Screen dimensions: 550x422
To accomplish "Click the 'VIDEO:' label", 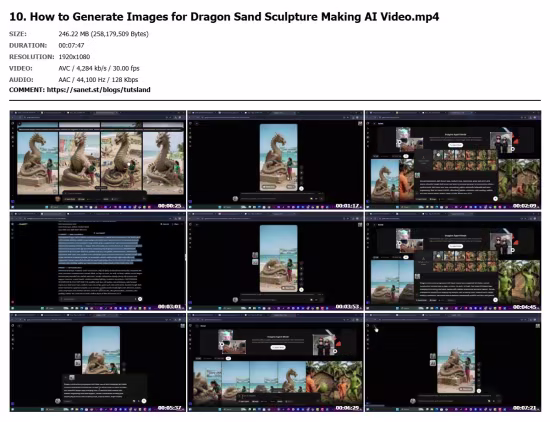I will point(21,68).
